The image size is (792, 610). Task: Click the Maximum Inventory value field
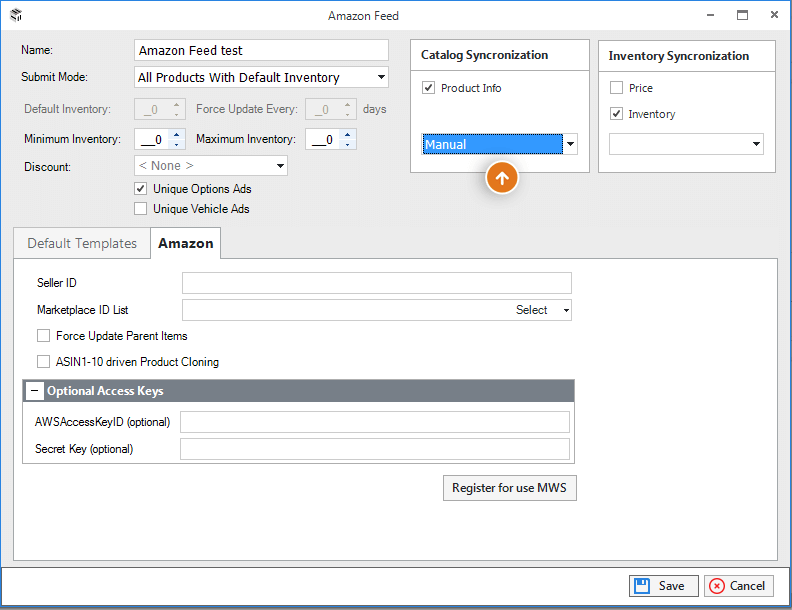[323, 139]
